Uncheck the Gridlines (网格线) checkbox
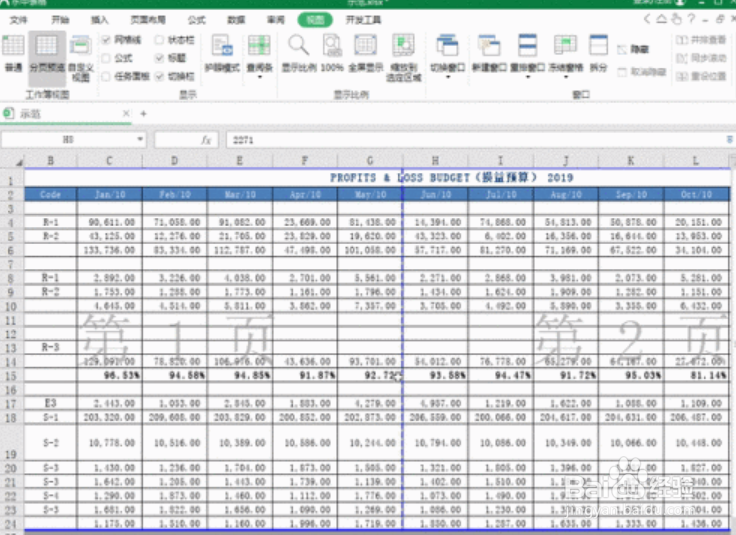Viewport: 736px width, 535px height. click(106, 40)
